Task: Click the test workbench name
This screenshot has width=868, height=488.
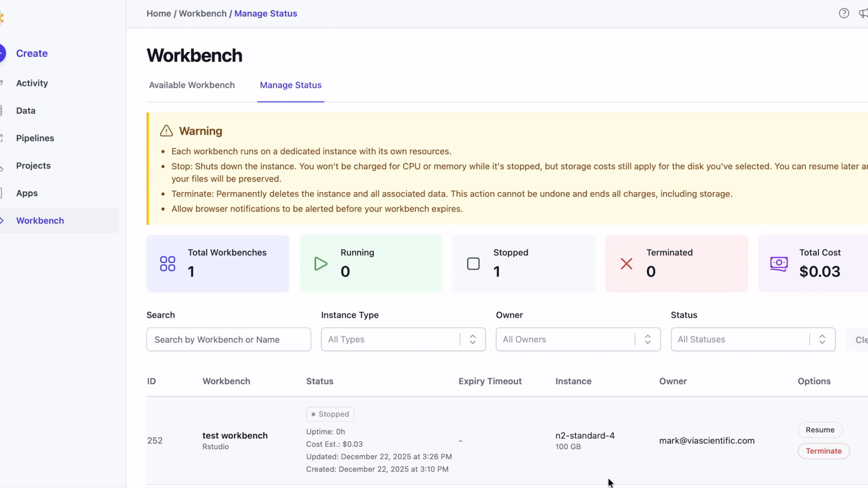Action: click(235, 436)
